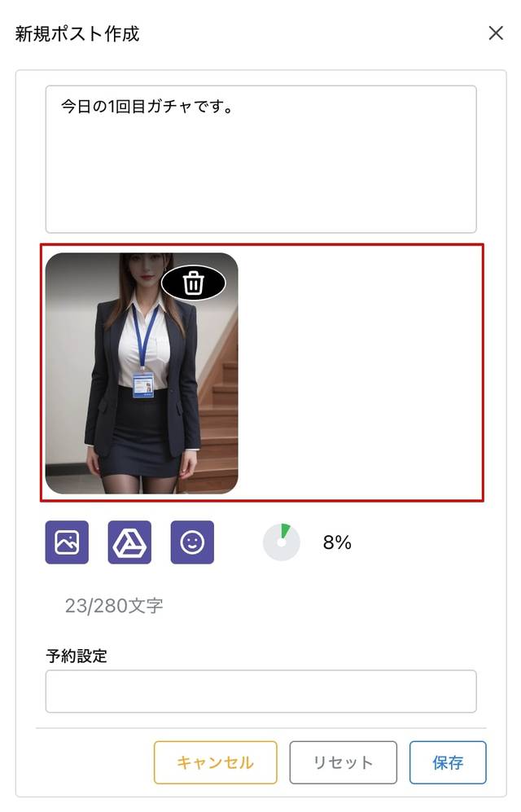Viewport: 521px width, 812px height.
Task: Focus the post text area
Action: coord(260,160)
